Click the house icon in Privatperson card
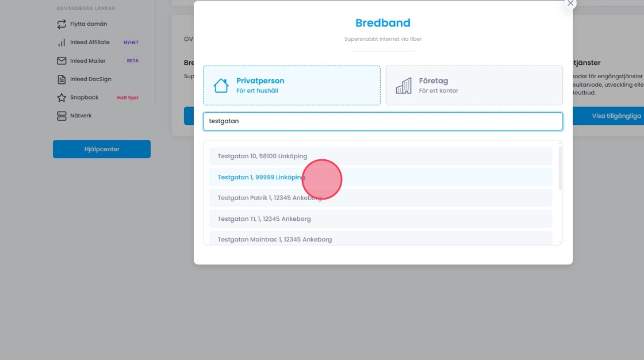This screenshot has height=360, width=644. 221,86
